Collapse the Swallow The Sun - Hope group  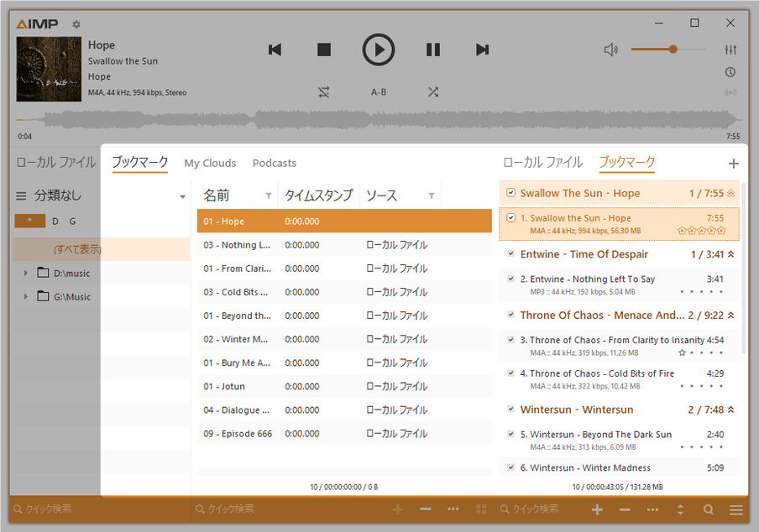click(x=731, y=194)
